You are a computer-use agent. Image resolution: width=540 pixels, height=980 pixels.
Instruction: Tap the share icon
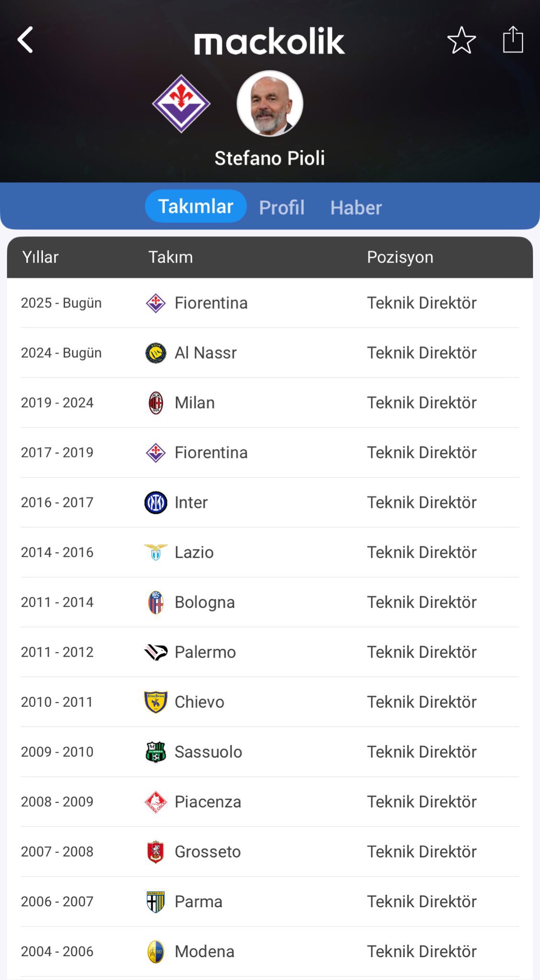(x=513, y=40)
